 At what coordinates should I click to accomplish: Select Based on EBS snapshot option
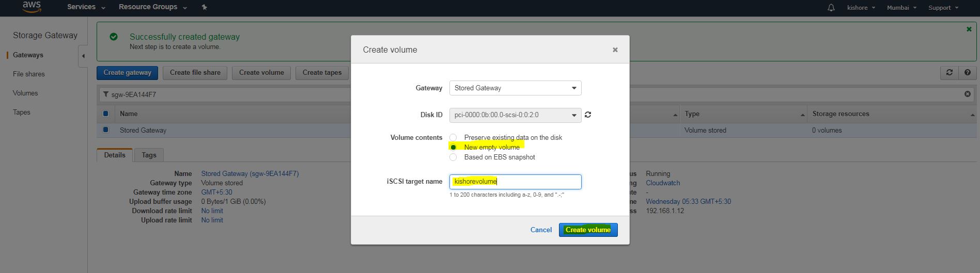[x=453, y=157]
